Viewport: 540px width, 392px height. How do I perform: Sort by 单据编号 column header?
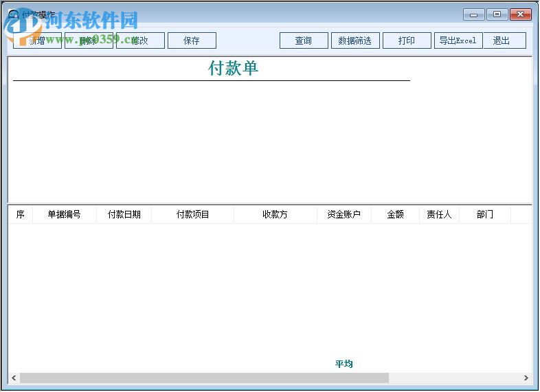(65, 214)
